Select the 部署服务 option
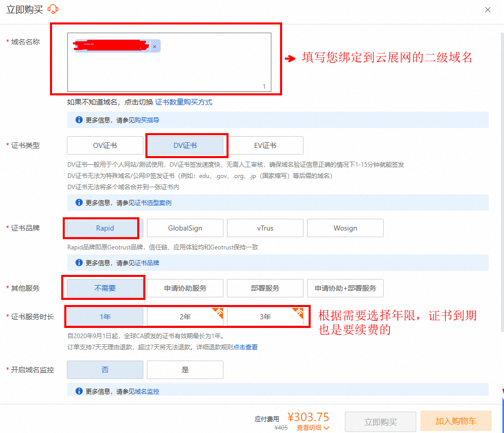The width and height of the screenshot is (504, 433). pos(265,288)
